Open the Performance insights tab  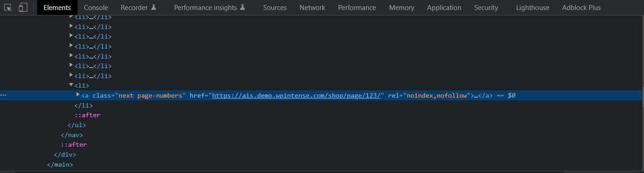pyautogui.click(x=210, y=8)
